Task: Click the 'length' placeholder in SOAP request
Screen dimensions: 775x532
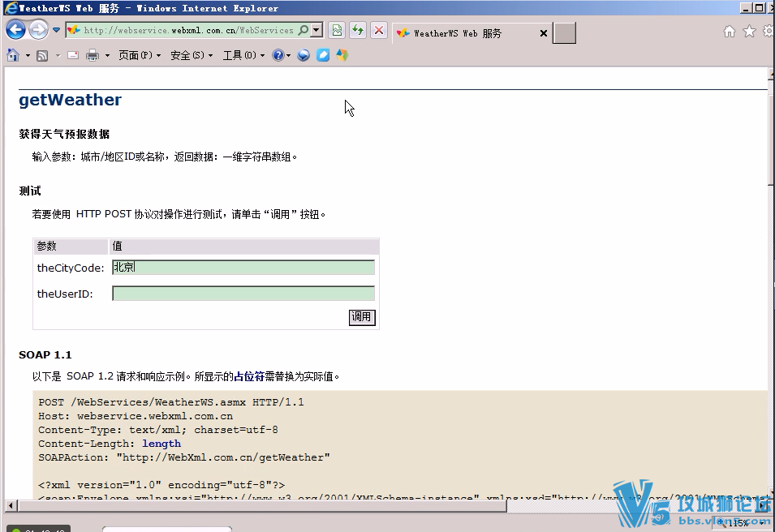Action: coord(161,444)
